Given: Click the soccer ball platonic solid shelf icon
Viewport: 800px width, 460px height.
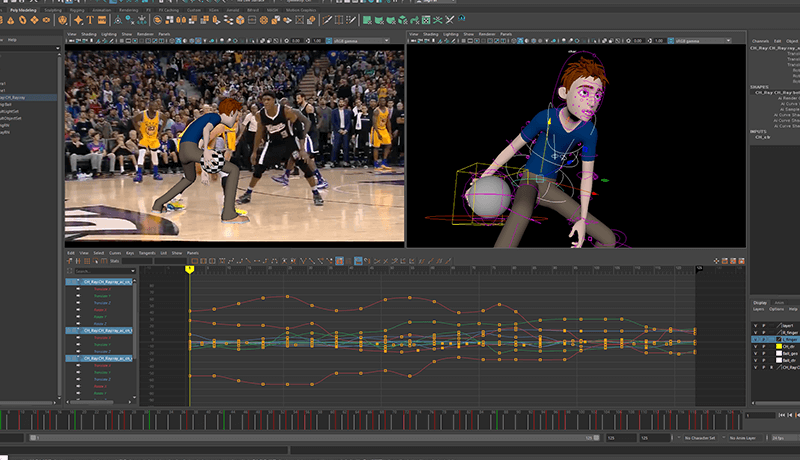Looking at the screenshot, I should pyautogui.click(x=62, y=20).
